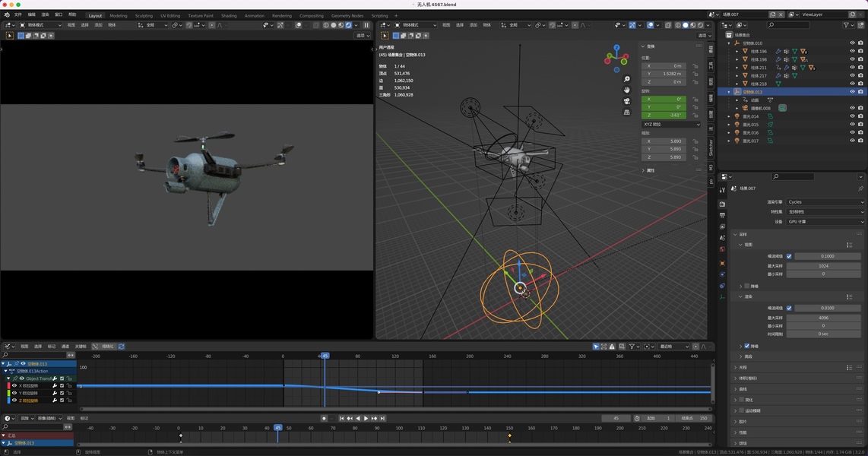
Task: Click the pin icon in properties header
Action: 860,188
